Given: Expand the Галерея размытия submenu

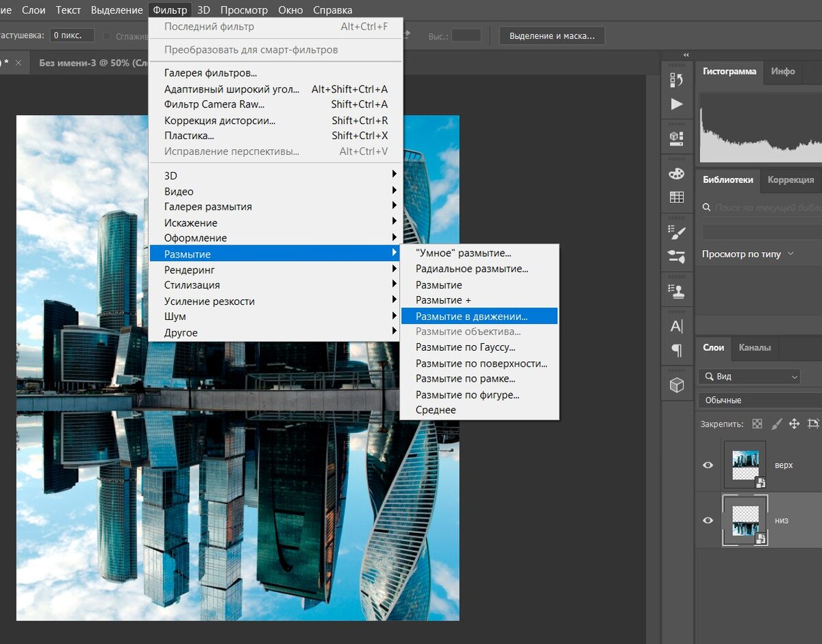Looking at the screenshot, I should [394, 206].
